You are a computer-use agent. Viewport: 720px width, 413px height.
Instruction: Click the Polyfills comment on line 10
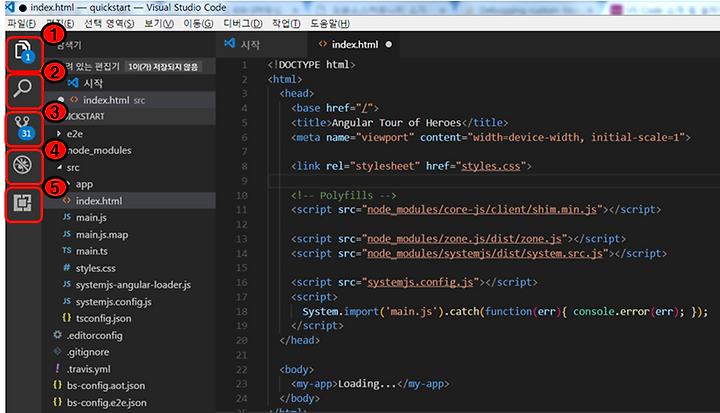tap(343, 195)
